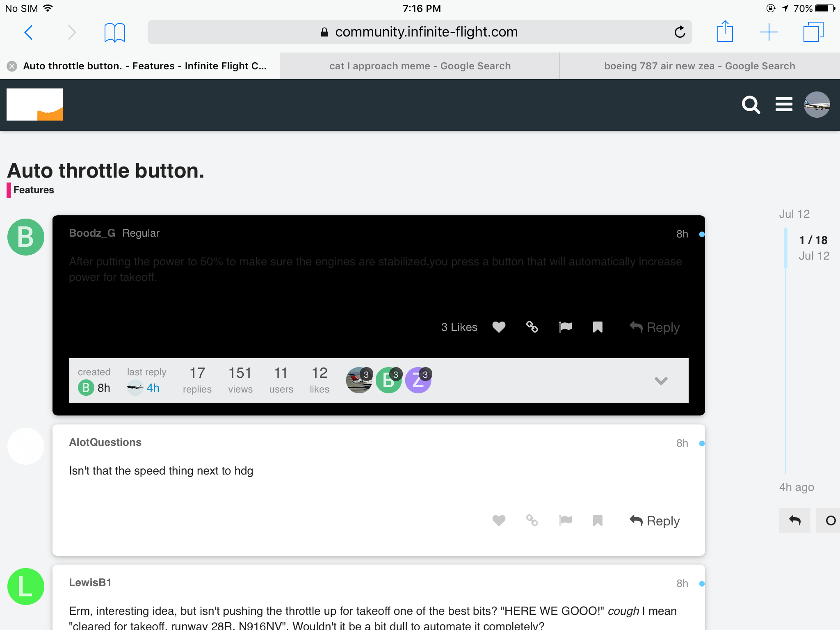Tap the Safari share icon
This screenshot has height=630, width=840.
pyautogui.click(x=725, y=32)
